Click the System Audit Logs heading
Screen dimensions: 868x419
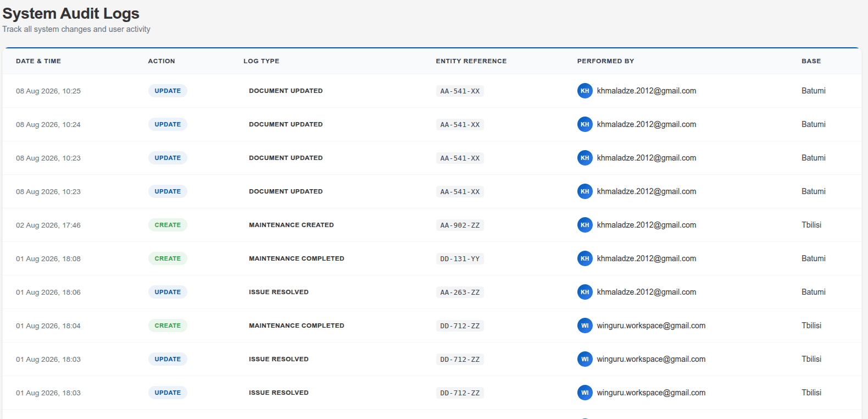click(71, 14)
